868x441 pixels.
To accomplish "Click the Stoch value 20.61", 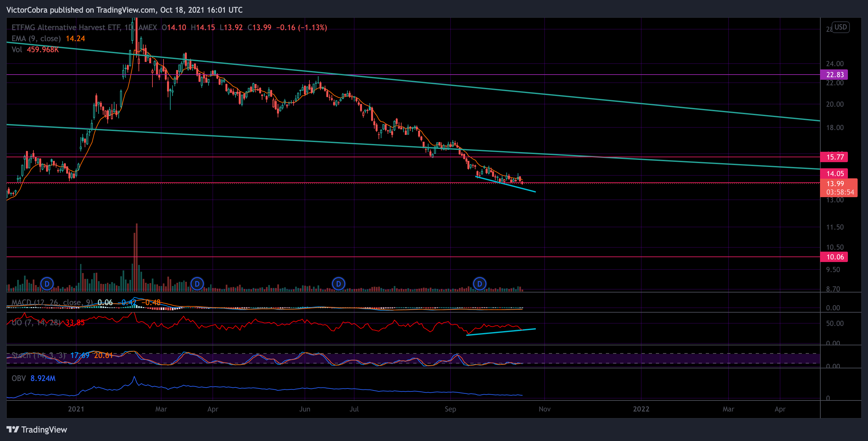I will point(103,355).
